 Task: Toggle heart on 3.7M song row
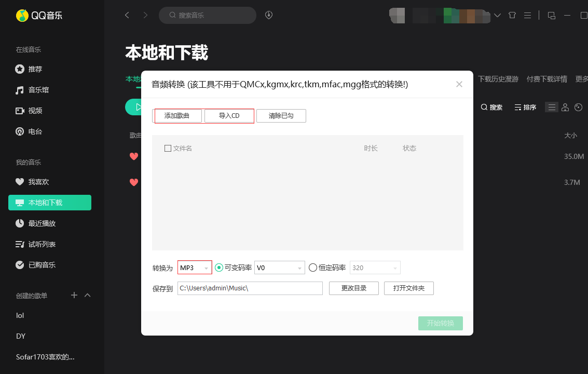134,182
